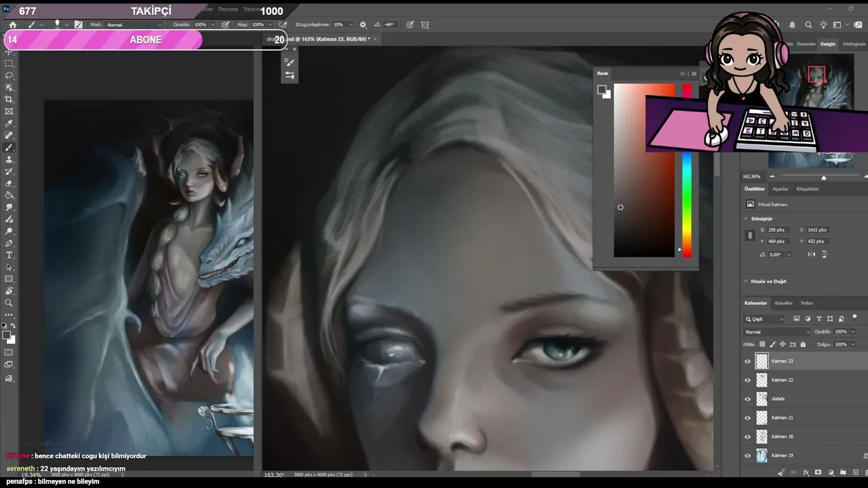Open the Renk panel menu
Screen dimensions: 868x488
(694, 74)
